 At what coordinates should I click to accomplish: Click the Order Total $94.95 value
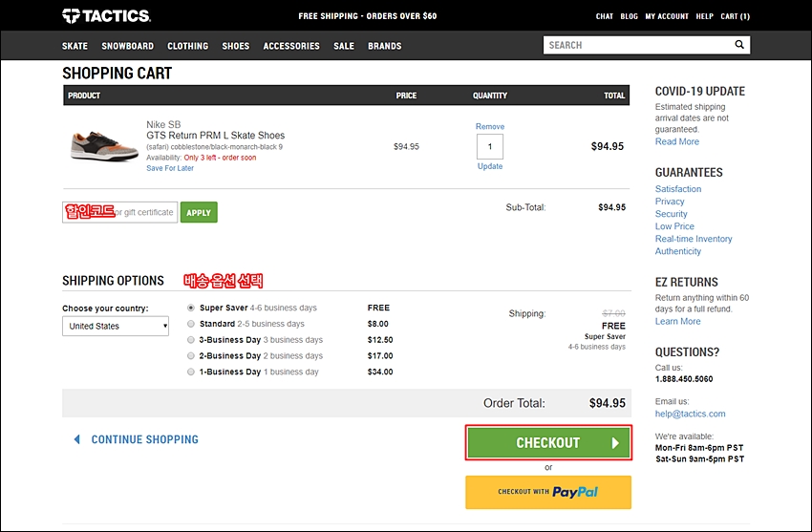click(x=608, y=403)
